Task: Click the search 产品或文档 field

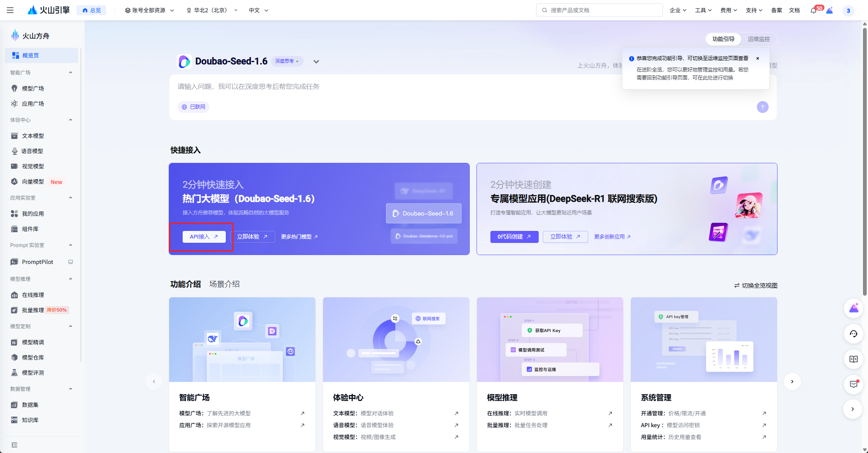Action: point(599,10)
